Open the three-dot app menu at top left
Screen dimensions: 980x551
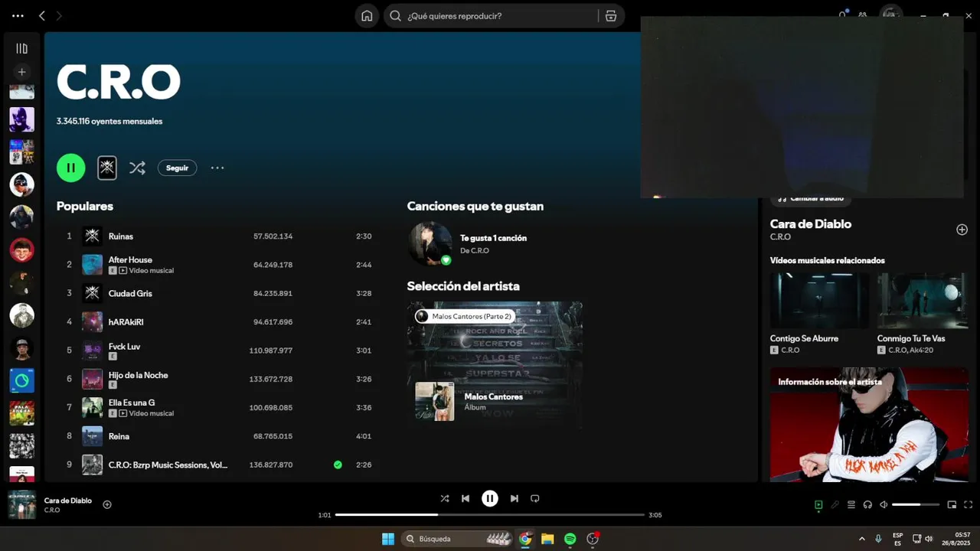(x=18, y=15)
